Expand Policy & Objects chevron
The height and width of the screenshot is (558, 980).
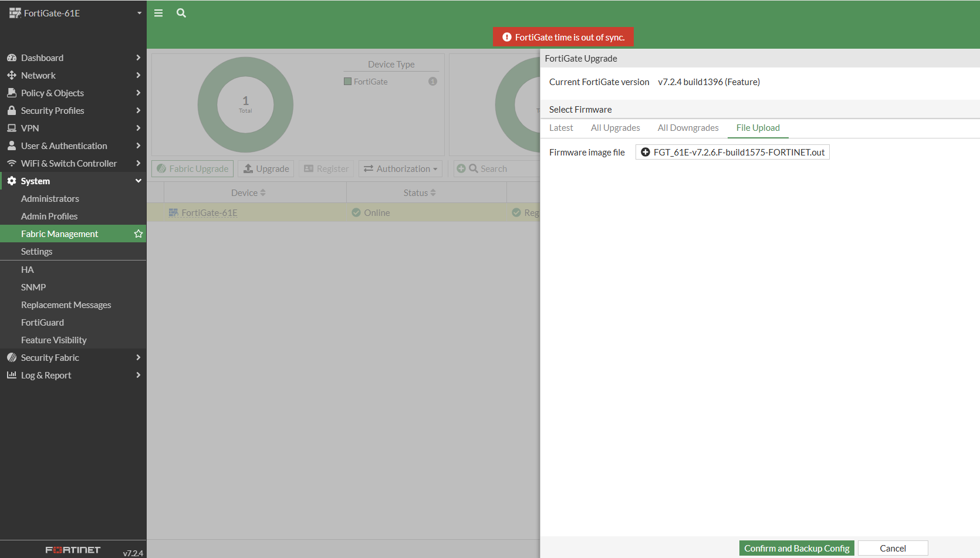coord(138,93)
